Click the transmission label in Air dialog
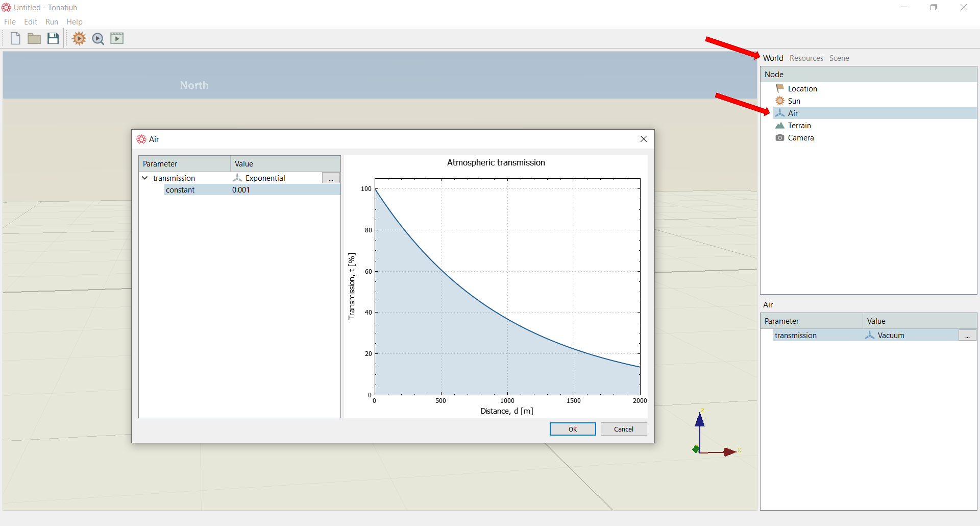980x526 pixels. [174, 178]
